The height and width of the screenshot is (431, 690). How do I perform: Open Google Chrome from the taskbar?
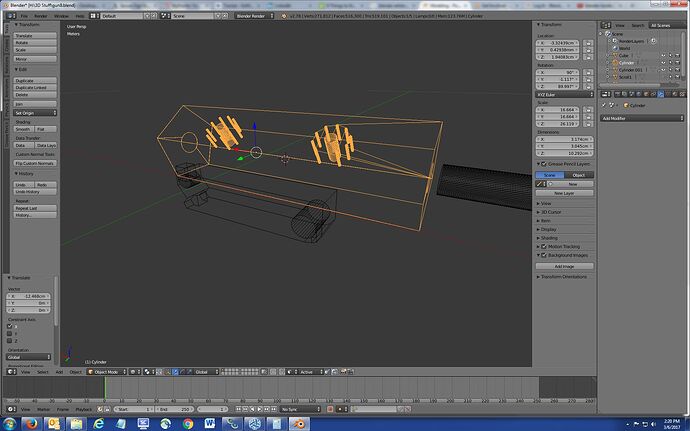click(x=188, y=424)
